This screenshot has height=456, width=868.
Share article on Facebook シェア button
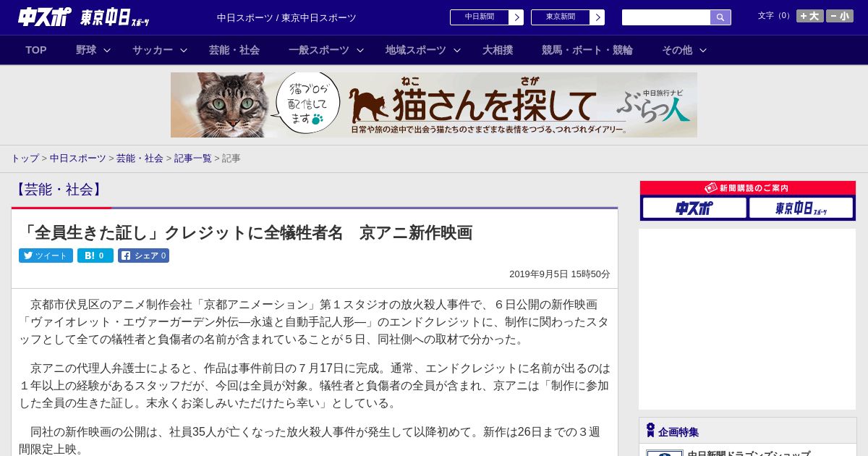pos(143,256)
